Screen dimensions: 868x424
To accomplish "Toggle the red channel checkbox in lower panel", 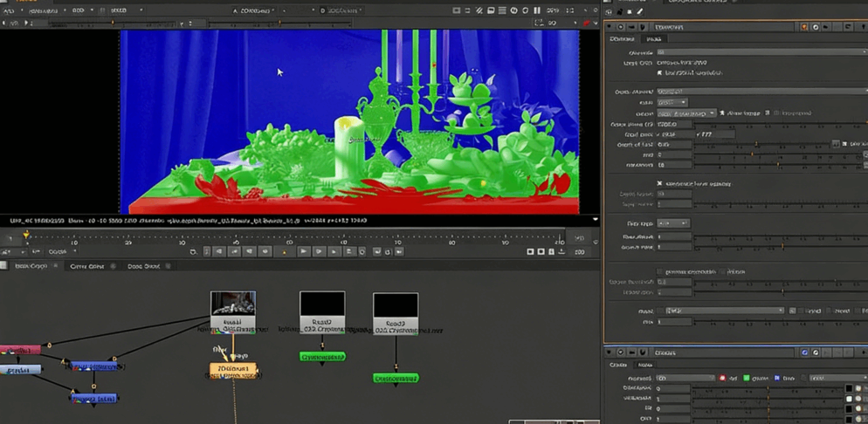I will coord(722,378).
